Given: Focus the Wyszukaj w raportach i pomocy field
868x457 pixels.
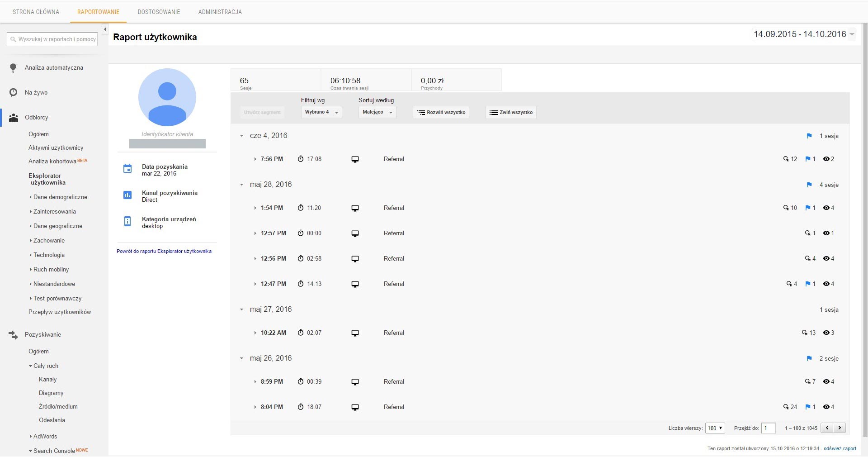Looking at the screenshot, I should (x=52, y=39).
